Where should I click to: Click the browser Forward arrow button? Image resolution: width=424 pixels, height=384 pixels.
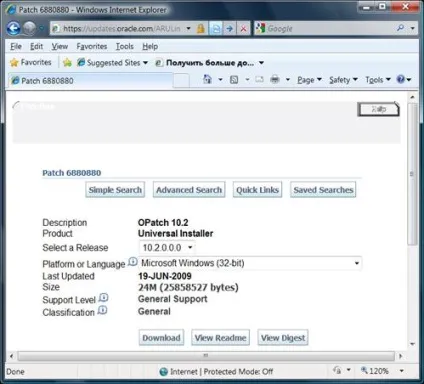[x=30, y=28]
